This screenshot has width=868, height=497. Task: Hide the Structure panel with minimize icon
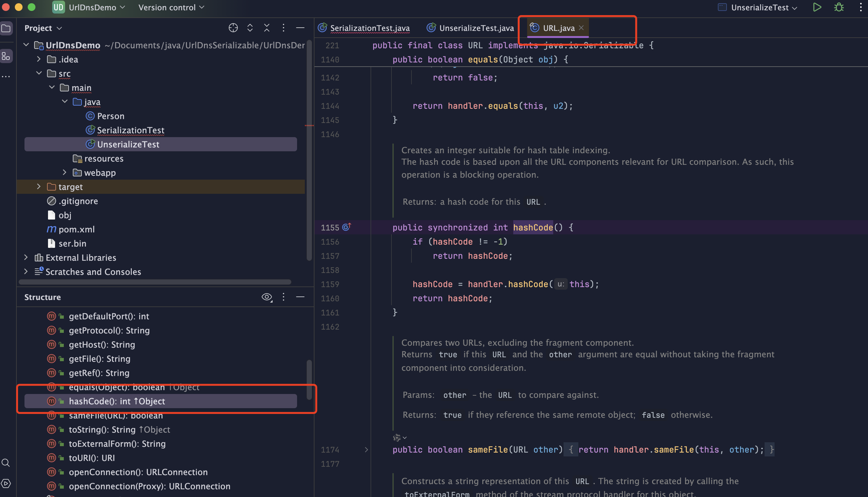(300, 297)
